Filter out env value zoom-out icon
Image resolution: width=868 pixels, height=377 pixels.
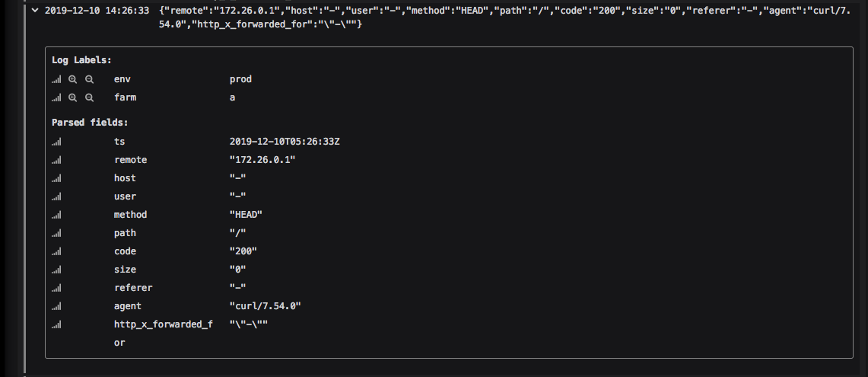tap(89, 79)
